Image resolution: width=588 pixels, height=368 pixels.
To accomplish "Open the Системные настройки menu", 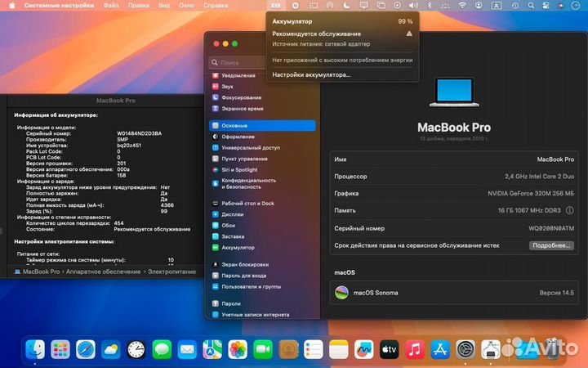I will [x=59, y=5].
